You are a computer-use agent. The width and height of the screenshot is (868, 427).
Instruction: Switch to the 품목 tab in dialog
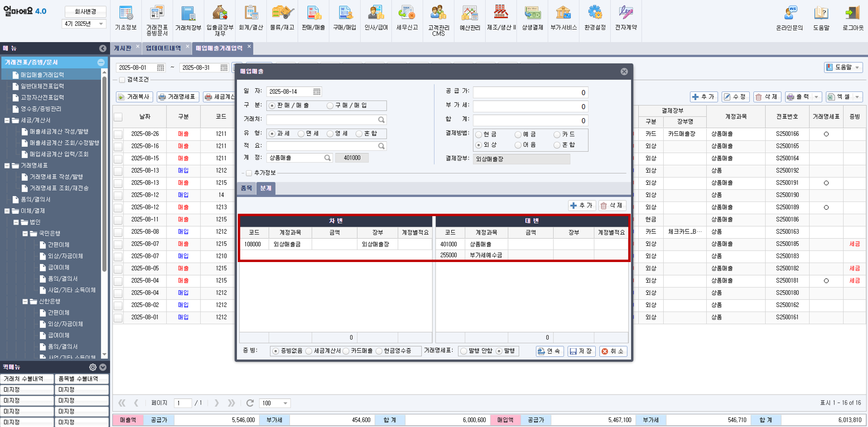pyautogui.click(x=246, y=188)
